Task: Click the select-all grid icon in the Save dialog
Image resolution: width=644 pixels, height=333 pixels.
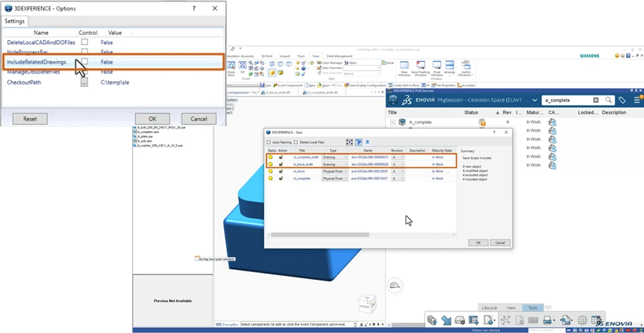Action: (x=350, y=142)
